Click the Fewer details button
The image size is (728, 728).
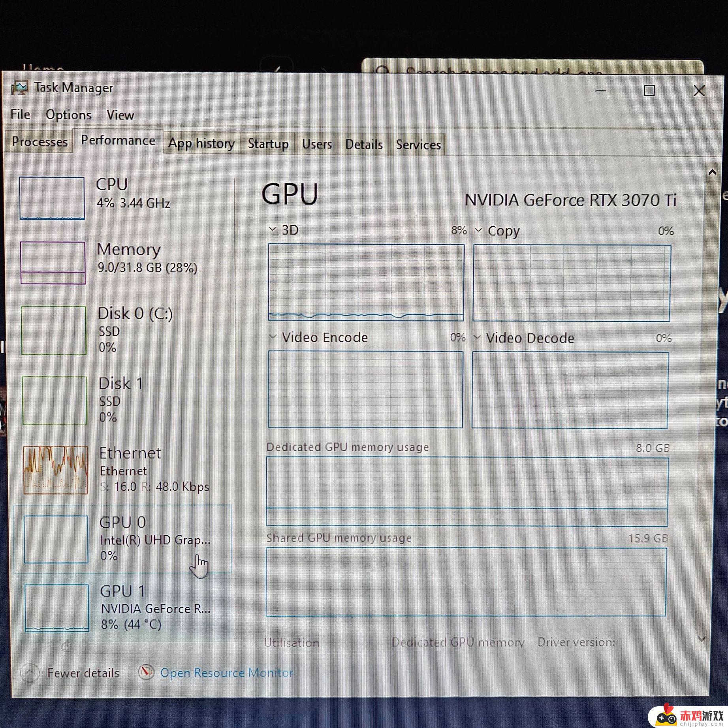70,673
